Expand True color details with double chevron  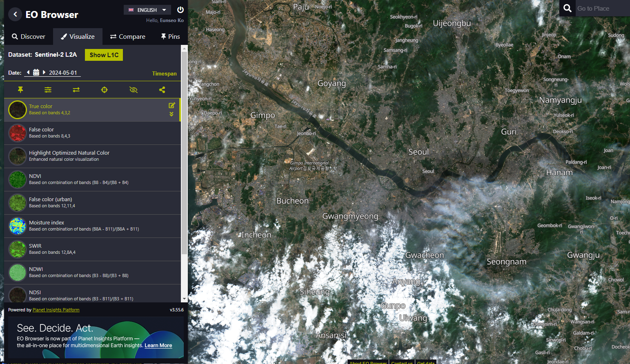click(171, 114)
